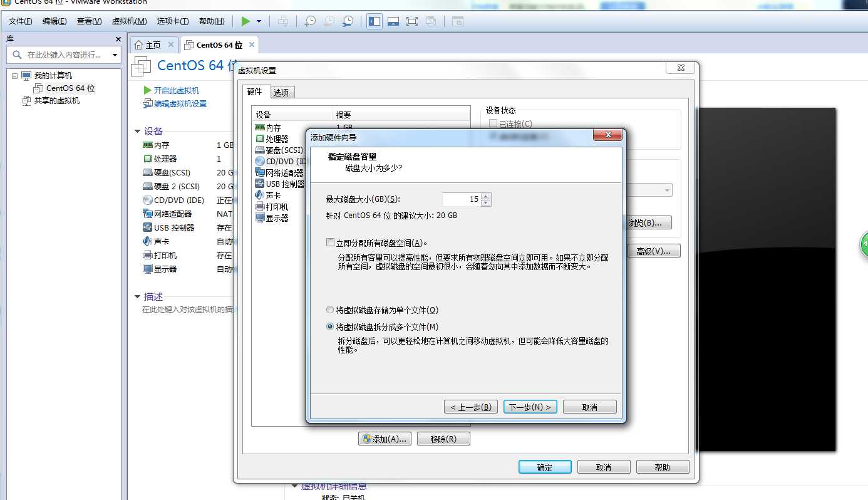This screenshot has width=868, height=500.
Task: Click the full screen mode toolbar icon
Action: point(411,21)
